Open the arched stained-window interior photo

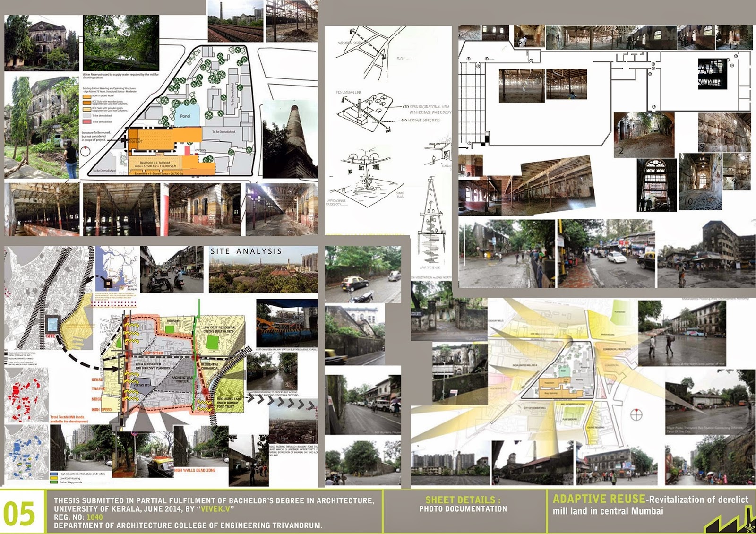[657, 185]
